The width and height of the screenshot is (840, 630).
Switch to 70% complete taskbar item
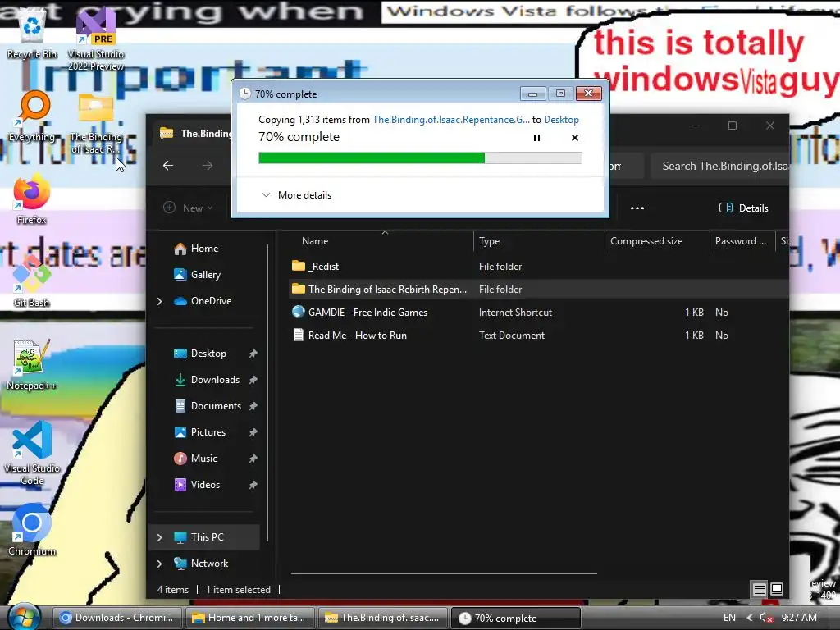click(x=516, y=618)
